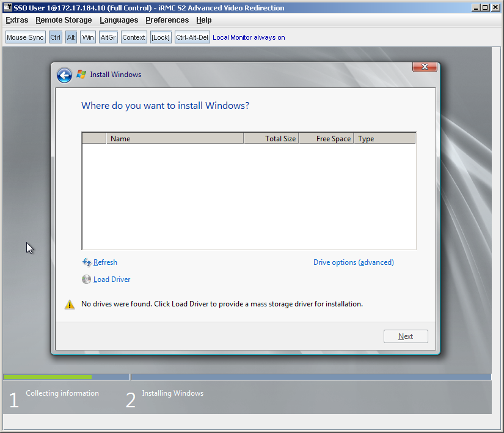The width and height of the screenshot is (504, 433).
Task: Sort by the Total Size column header
Action: tap(271, 139)
